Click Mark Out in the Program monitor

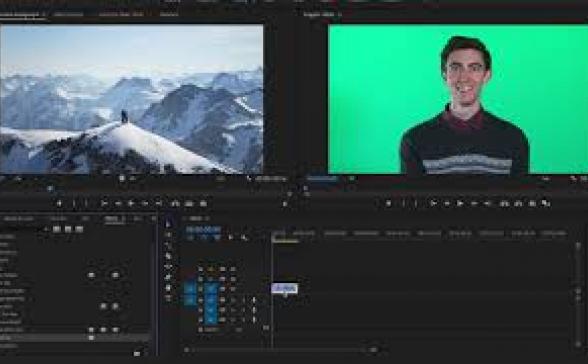[415, 204]
